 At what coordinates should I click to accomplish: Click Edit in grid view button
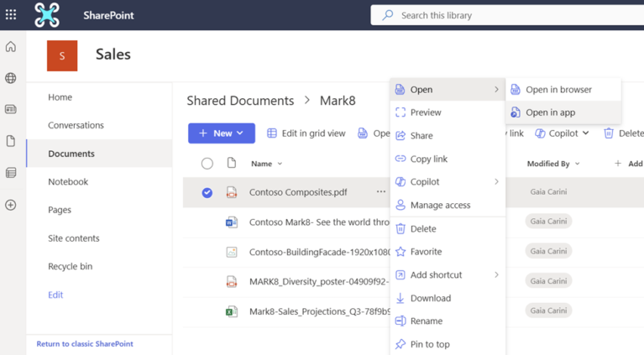(x=306, y=133)
